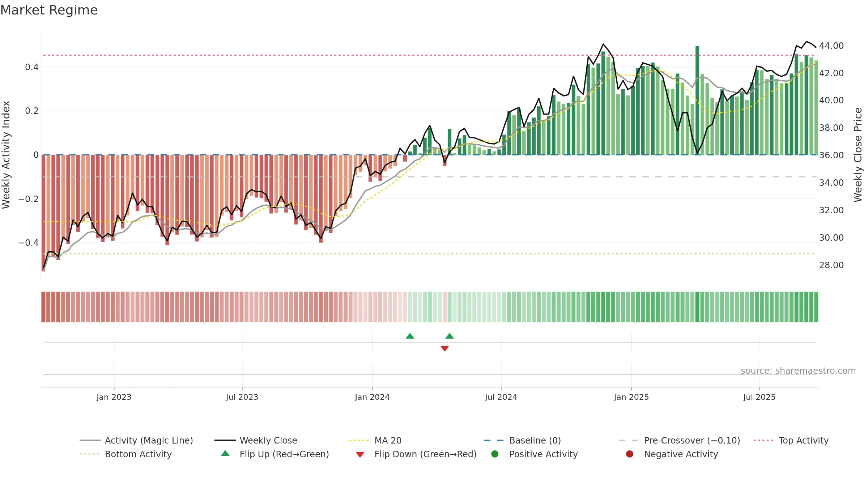Click the Jul 2025 axis label
The image size is (868, 488).
tap(759, 397)
